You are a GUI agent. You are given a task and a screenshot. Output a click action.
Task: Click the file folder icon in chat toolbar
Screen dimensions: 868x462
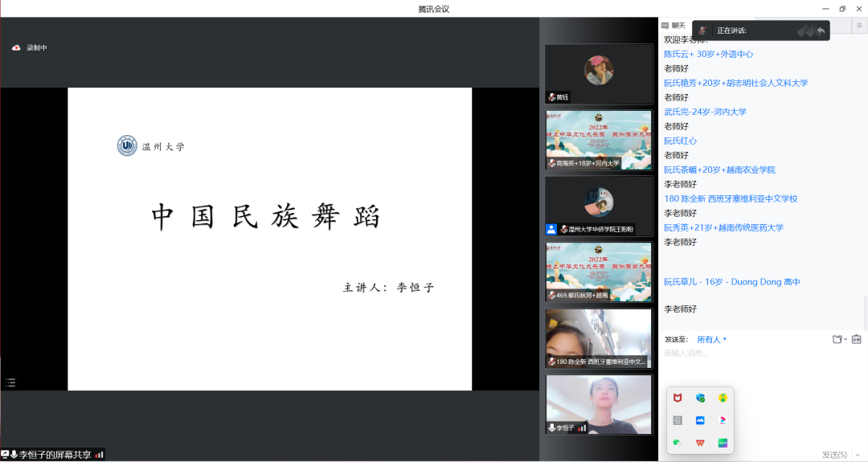click(x=837, y=339)
